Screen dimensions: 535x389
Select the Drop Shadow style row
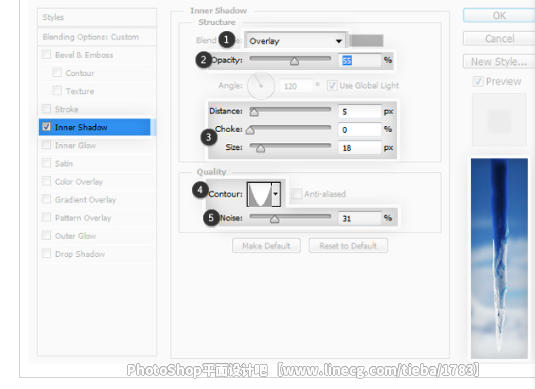[97, 254]
